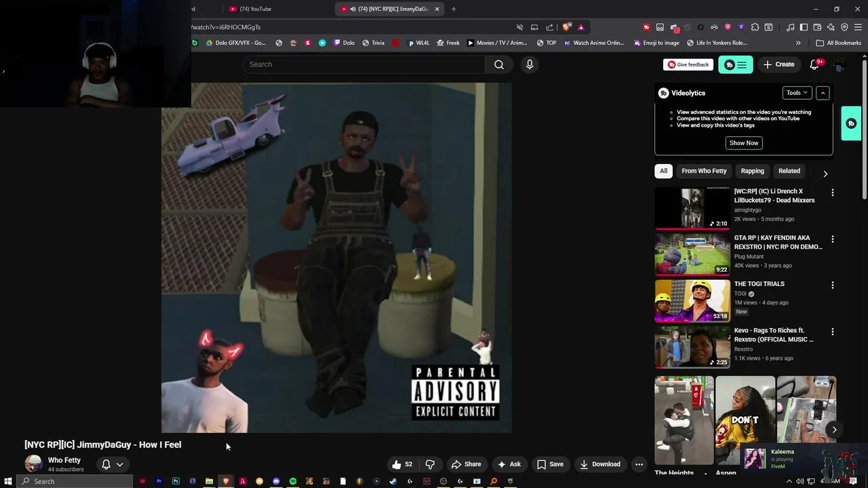Click the Windows Start button
The width and height of the screenshot is (868, 488).
(x=8, y=481)
